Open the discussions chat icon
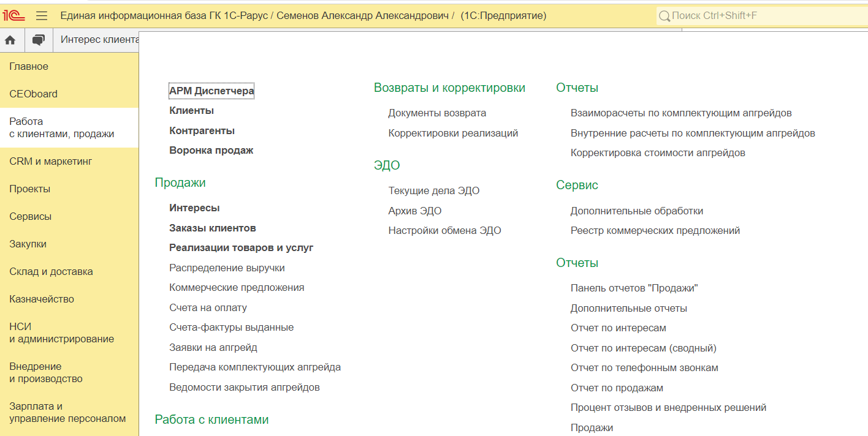This screenshot has width=868, height=436. [39, 40]
